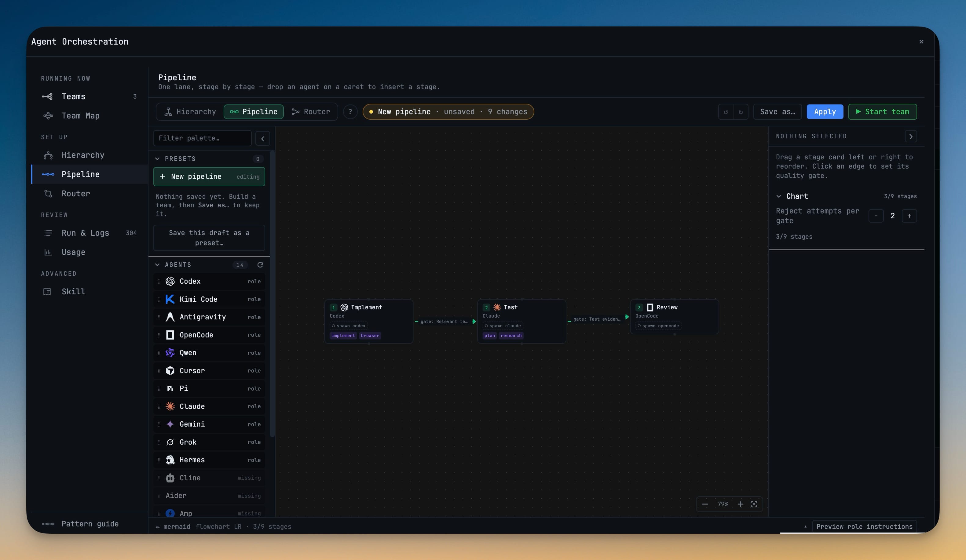Click the New pipeline unsaved status pill
The height and width of the screenshot is (560, 966).
448,112
